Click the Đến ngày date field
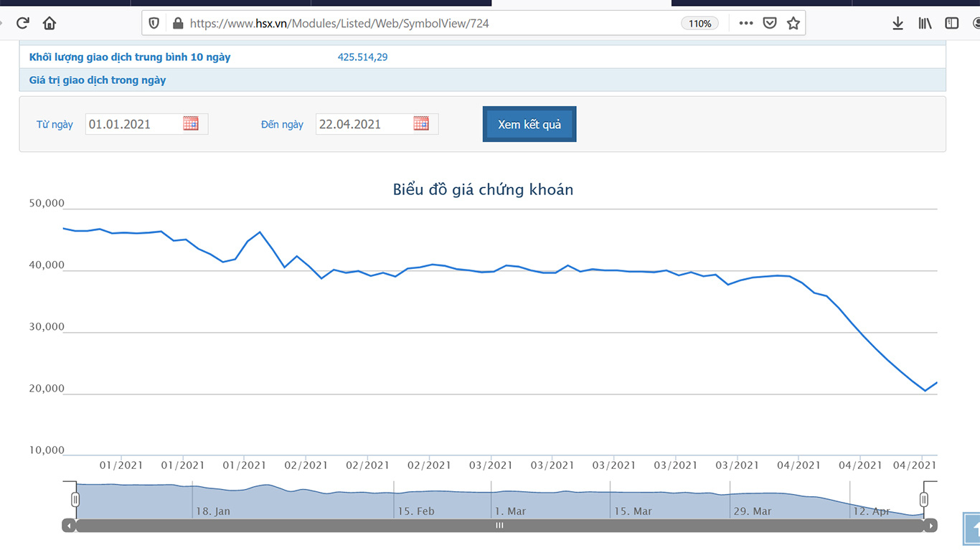 click(x=363, y=124)
